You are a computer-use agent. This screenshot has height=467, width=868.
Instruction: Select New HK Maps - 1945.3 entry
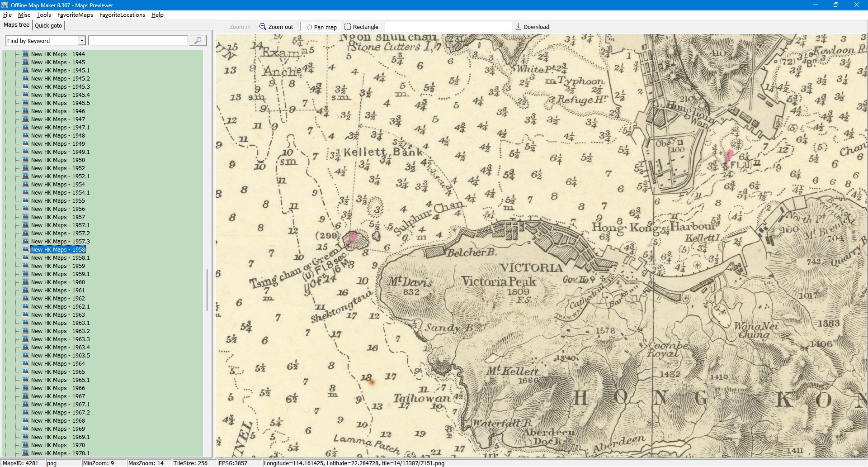click(x=60, y=86)
